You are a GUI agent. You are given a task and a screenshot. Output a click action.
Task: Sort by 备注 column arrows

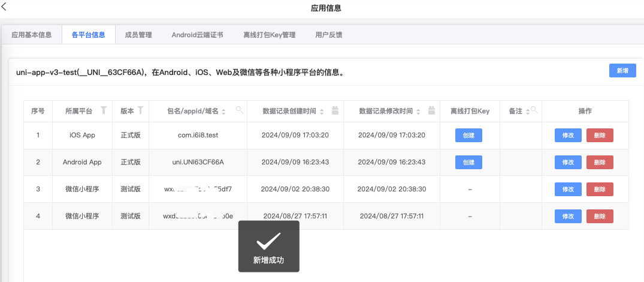[x=527, y=112]
